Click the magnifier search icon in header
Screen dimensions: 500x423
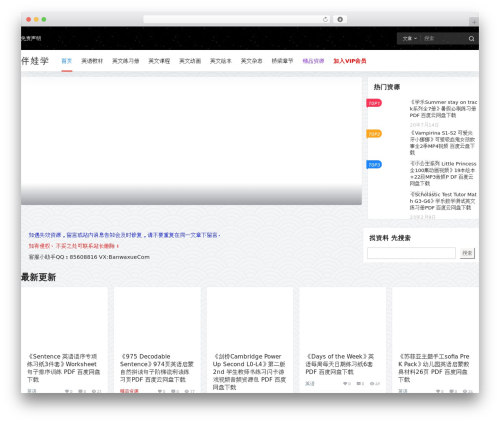point(471,39)
